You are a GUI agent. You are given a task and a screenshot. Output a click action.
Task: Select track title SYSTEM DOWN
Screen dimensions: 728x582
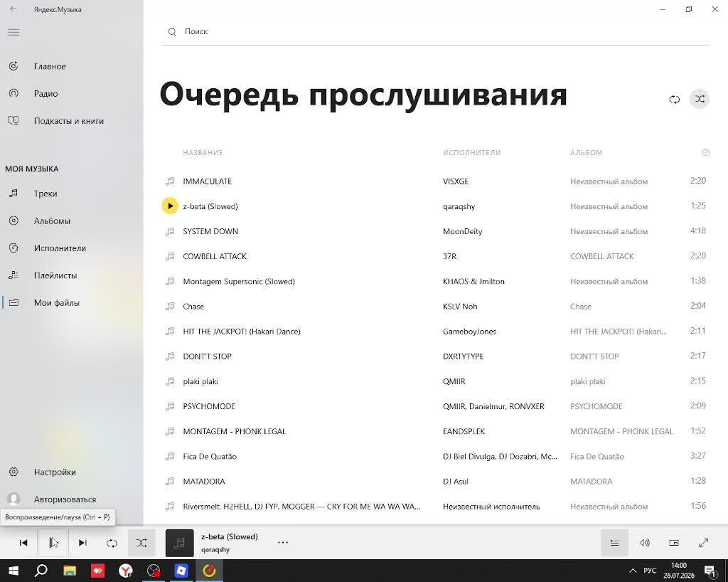(210, 231)
